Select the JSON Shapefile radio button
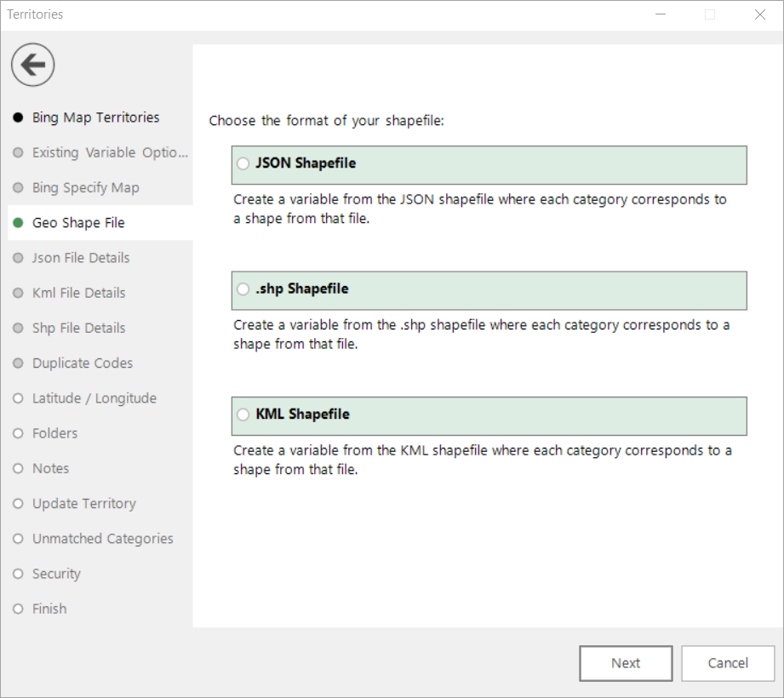This screenshot has height=698, width=784. coord(244,163)
